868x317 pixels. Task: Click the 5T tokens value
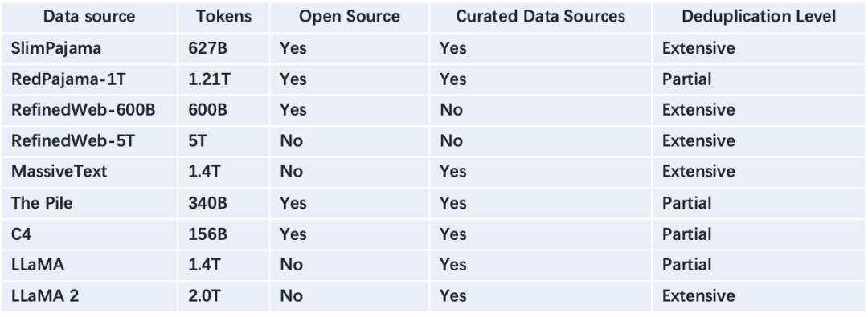pos(197,140)
